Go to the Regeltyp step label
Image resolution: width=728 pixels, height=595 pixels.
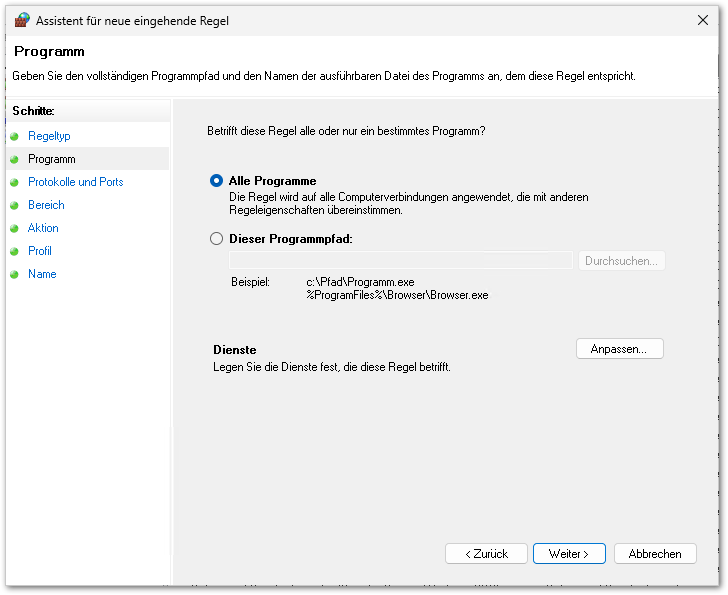[x=49, y=136]
